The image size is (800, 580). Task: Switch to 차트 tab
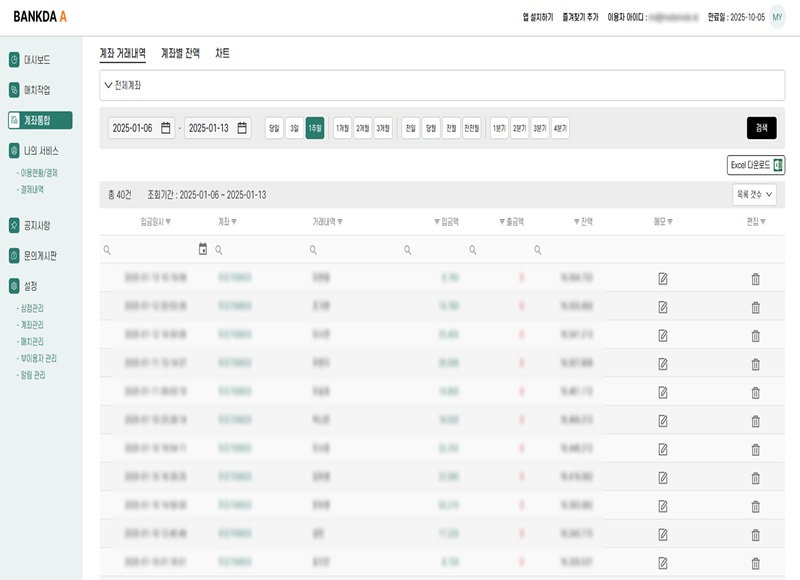coord(222,53)
